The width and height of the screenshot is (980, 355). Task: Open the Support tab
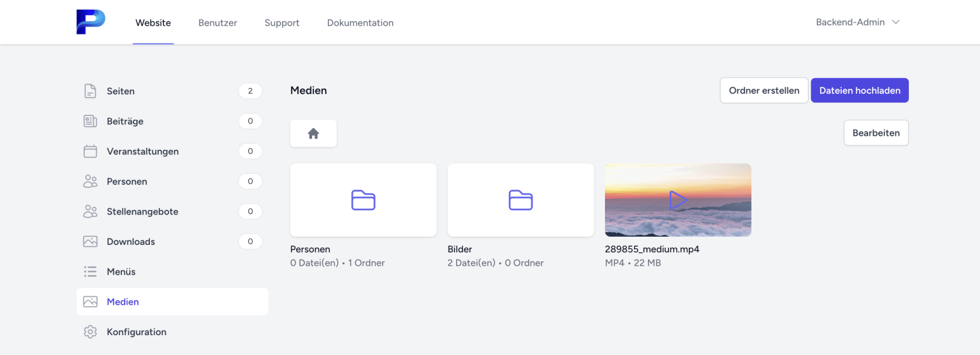tap(282, 23)
